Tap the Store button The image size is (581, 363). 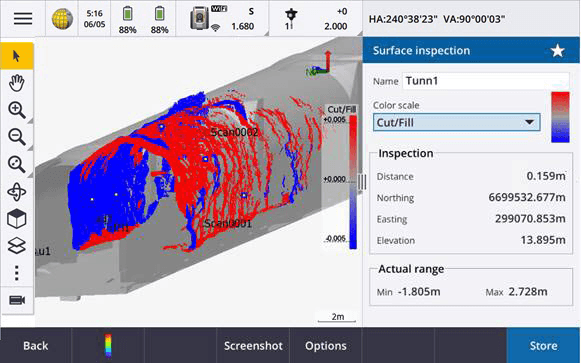543,346
